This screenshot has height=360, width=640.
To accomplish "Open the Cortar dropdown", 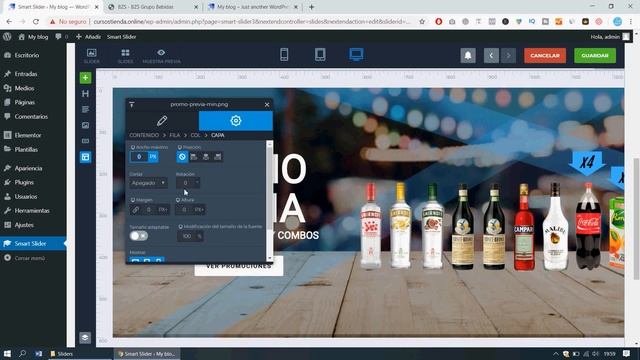I will pyautogui.click(x=148, y=183).
